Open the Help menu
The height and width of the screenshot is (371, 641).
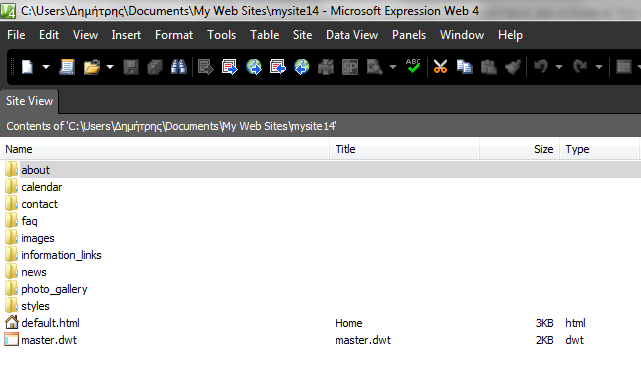point(510,35)
